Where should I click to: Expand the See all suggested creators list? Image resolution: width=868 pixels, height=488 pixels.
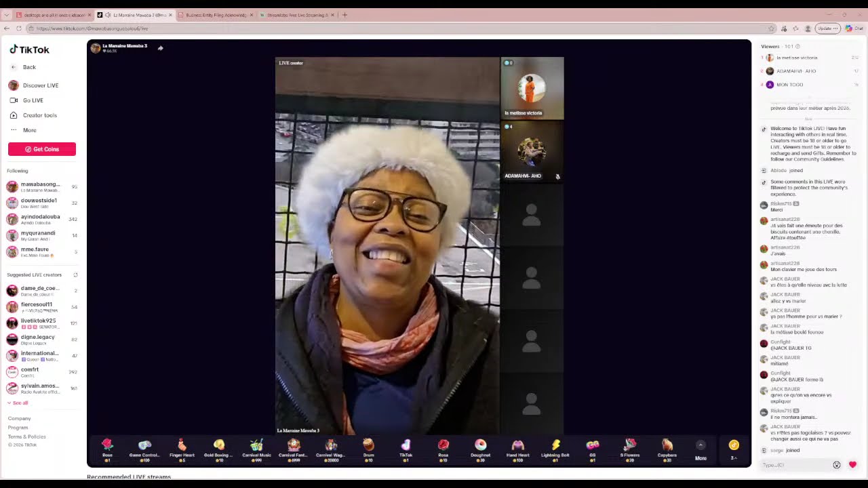pyautogui.click(x=18, y=403)
